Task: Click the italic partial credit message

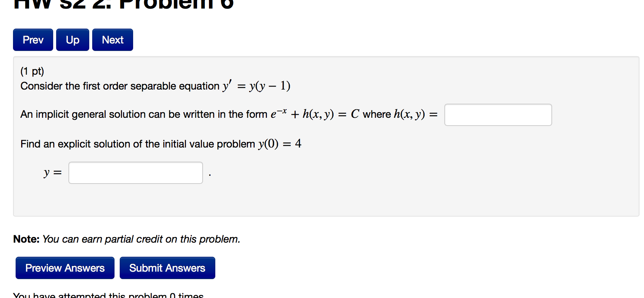Action: 141,239
